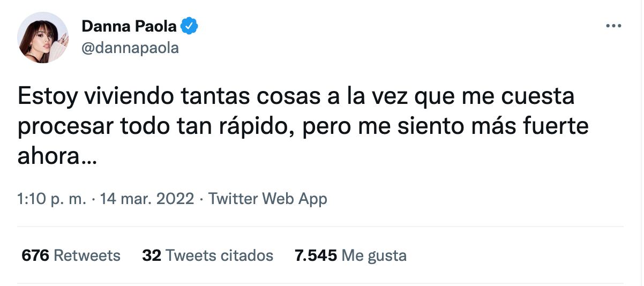Open the Twitter Web App source link
The width and height of the screenshot is (644, 286).
point(267,199)
